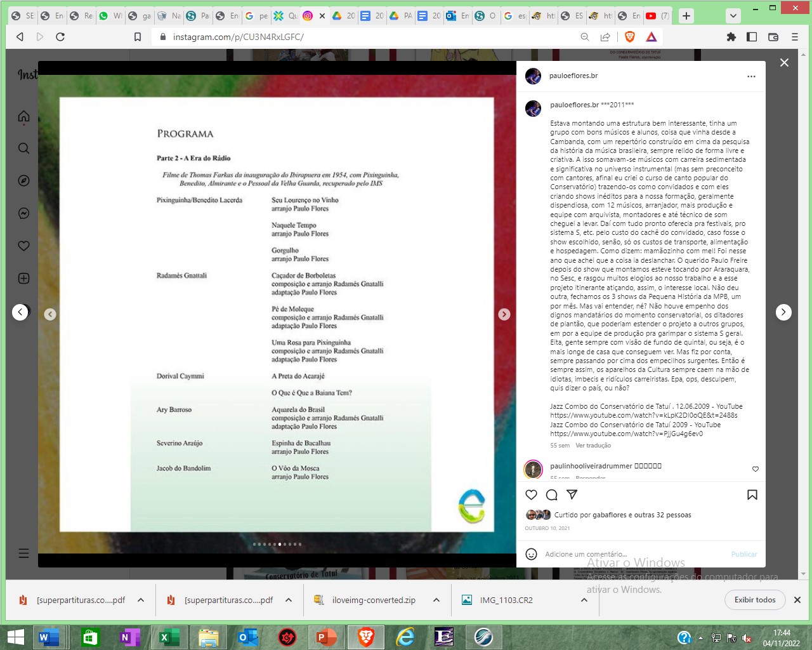This screenshot has height=650, width=812.
Task: Open more options for post
Action: tap(751, 76)
